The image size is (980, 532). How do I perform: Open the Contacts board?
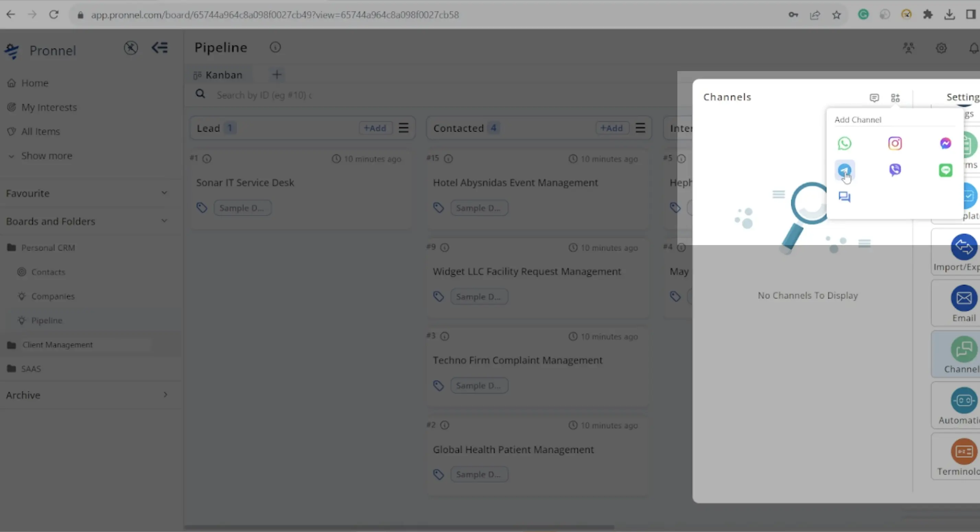point(48,272)
